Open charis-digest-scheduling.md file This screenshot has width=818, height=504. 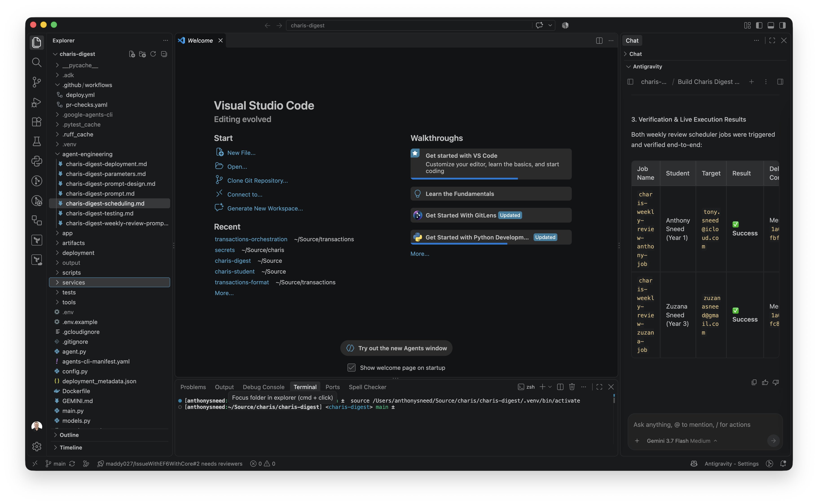[109, 203]
